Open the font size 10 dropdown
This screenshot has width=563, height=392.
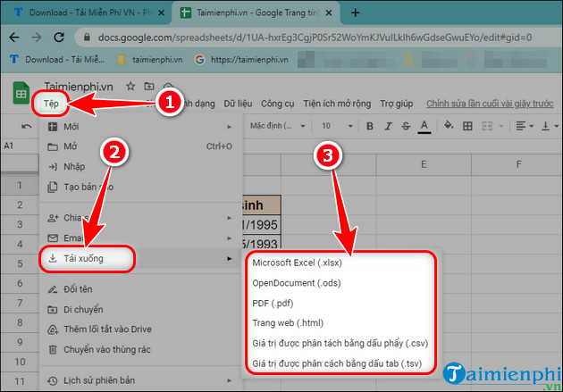click(x=337, y=126)
